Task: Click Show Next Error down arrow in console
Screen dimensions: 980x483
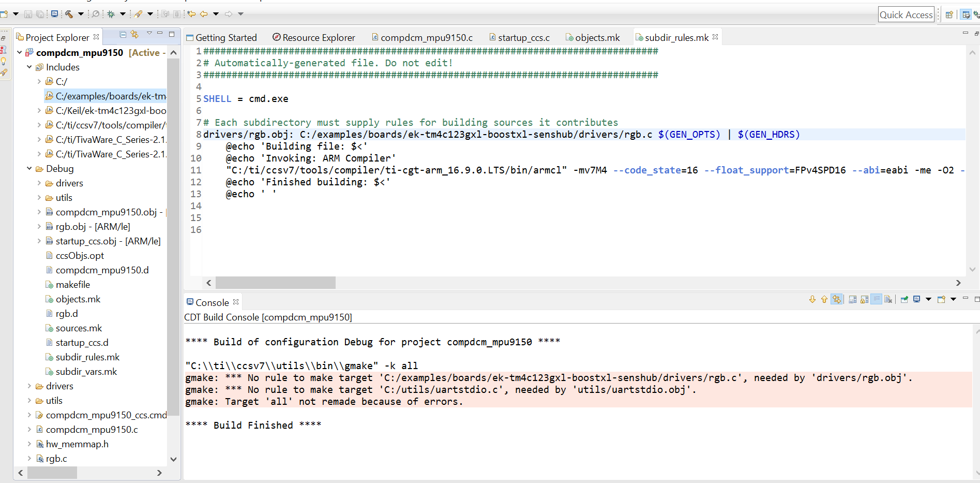Action: 812,299
